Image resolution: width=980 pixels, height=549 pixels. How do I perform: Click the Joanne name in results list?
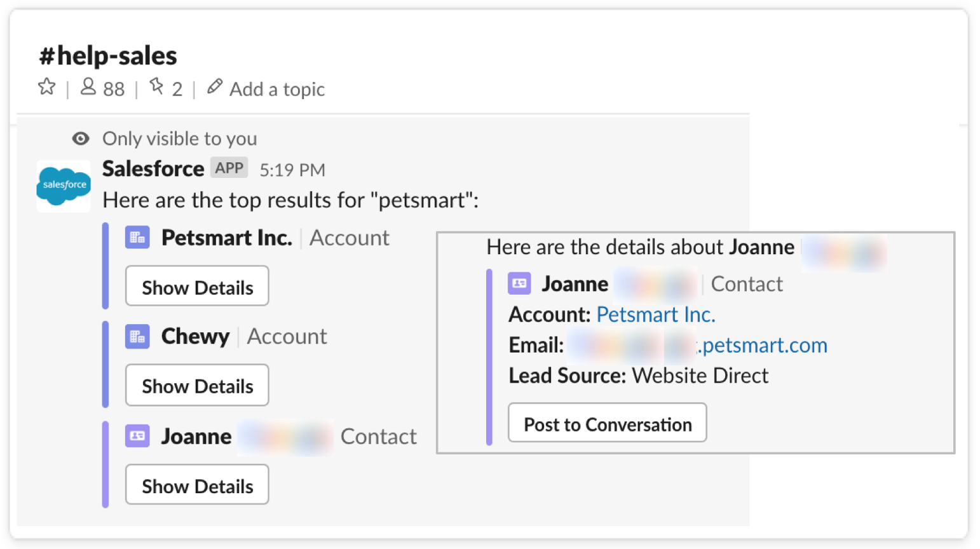pyautogui.click(x=196, y=437)
